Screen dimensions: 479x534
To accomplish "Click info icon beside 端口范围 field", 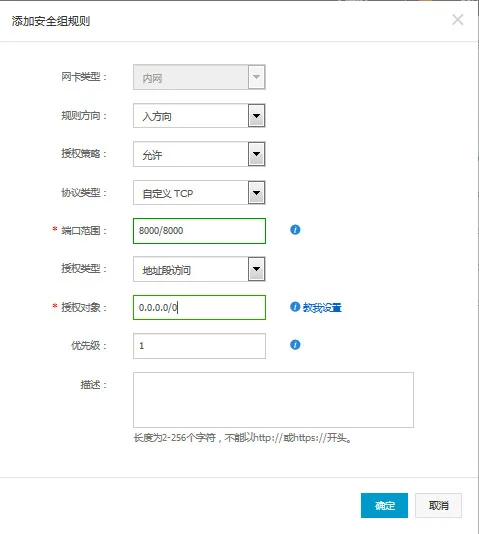I will pyautogui.click(x=295, y=230).
